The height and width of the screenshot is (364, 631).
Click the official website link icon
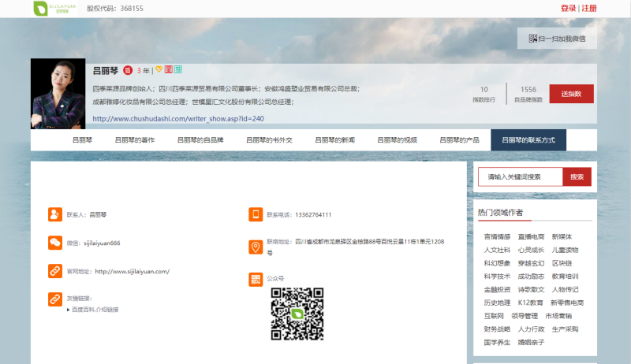pos(54,271)
